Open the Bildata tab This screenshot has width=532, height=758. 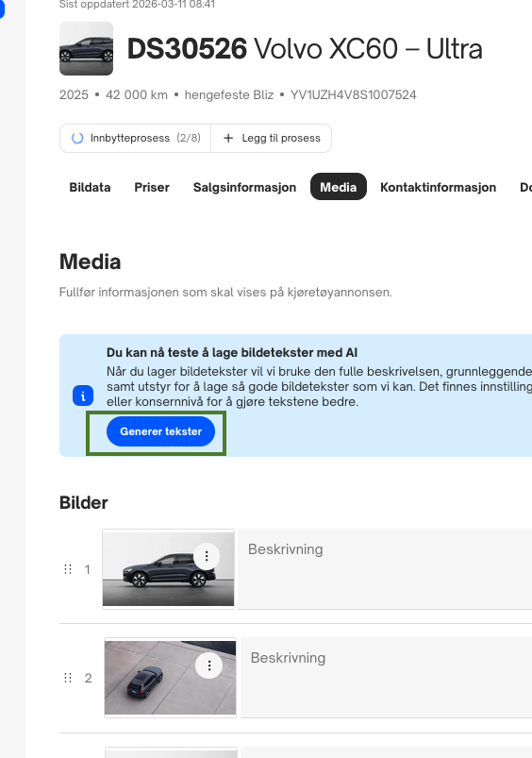point(90,187)
